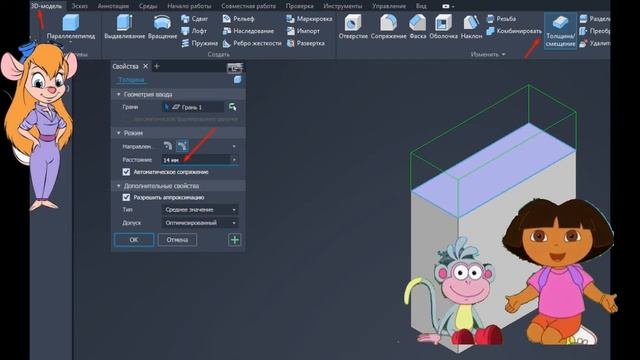Click the Резьба thread tool
The width and height of the screenshot is (640, 360).
pos(501,19)
